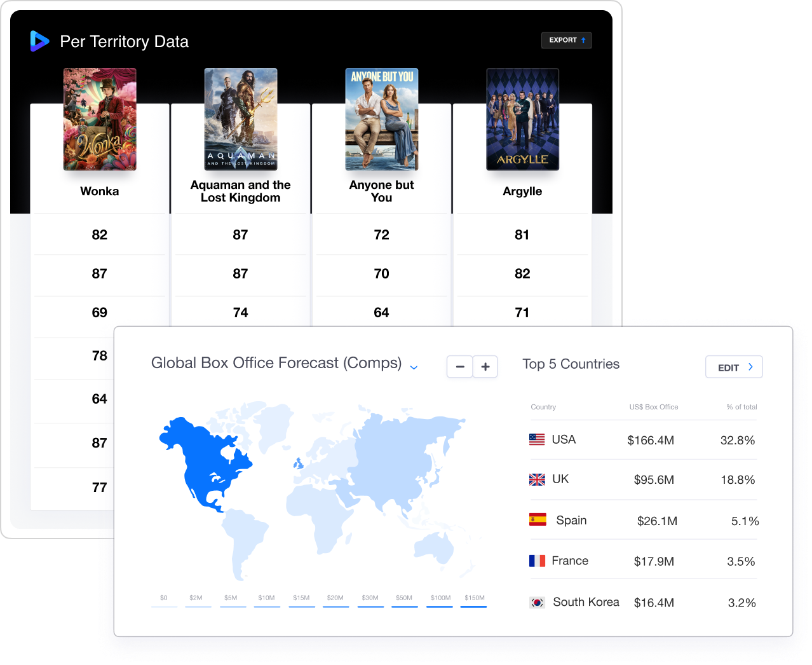Click the France flag icon
The width and height of the screenshot is (812, 665).
(x=537, y=561)
